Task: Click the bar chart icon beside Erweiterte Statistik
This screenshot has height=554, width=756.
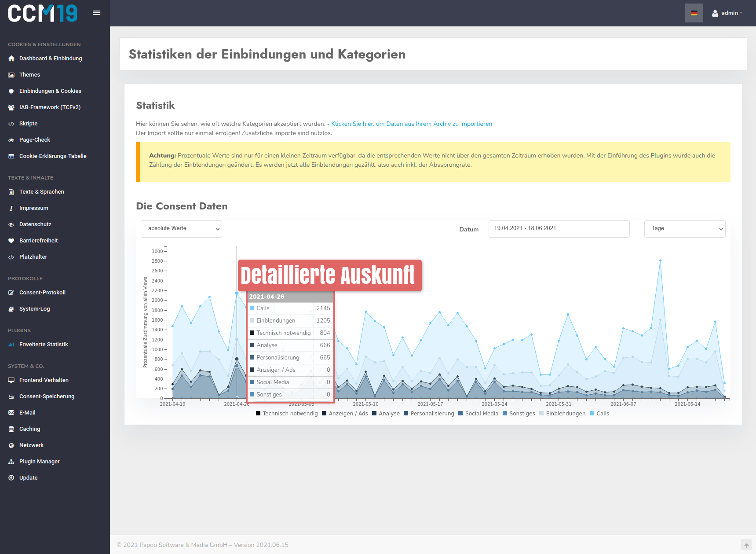Action: (x=11, y=345)
